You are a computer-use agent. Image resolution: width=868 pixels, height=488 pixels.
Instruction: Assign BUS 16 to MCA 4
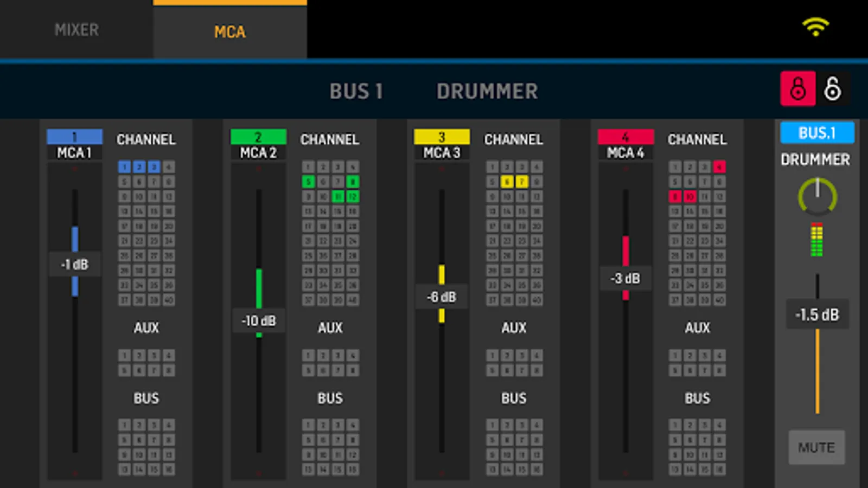(719, 470)
